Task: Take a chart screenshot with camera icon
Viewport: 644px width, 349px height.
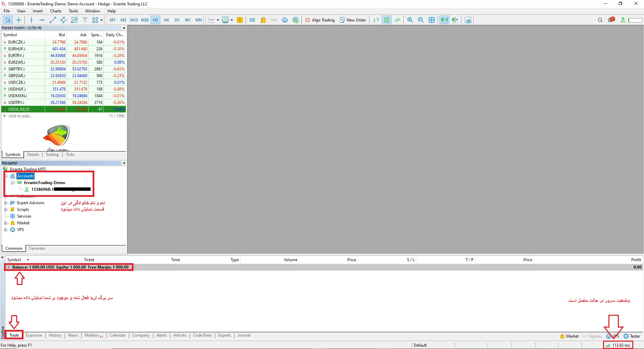Action: coord(468,20)
